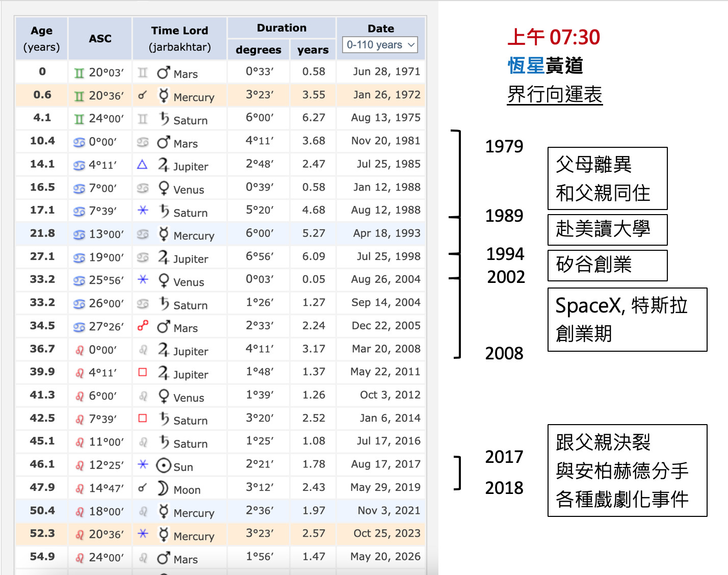Click the Duration degrees subheader

(258, 50)
